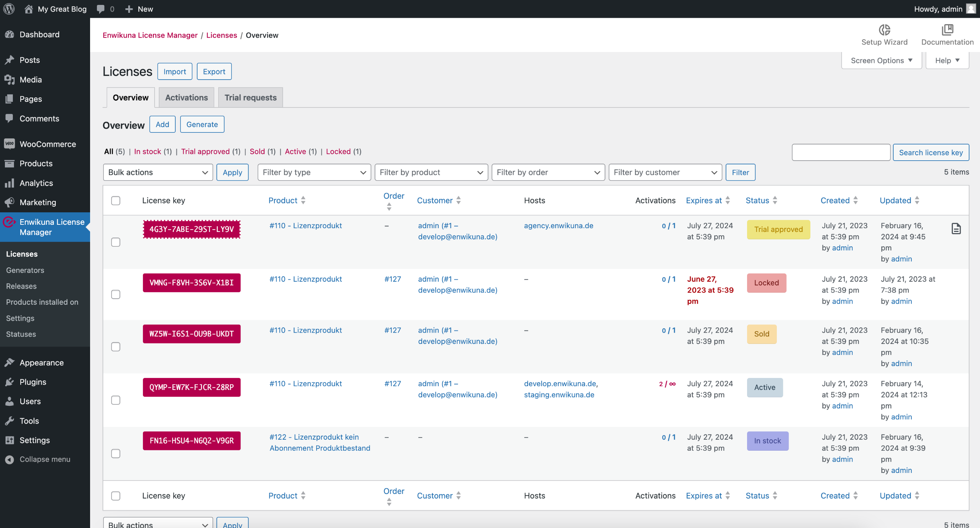Click the Export button

[x=214, y=71]
